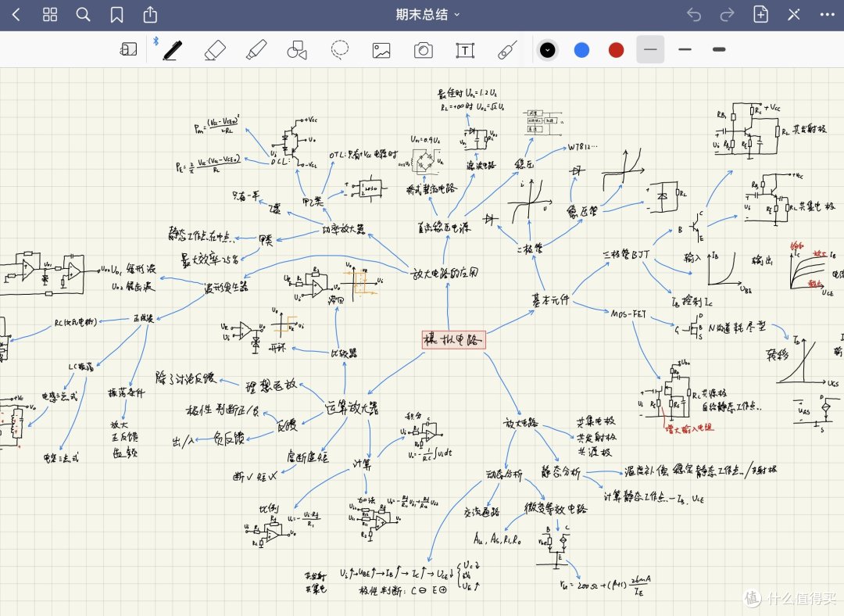Choose the blue pen color

[581, 50]
